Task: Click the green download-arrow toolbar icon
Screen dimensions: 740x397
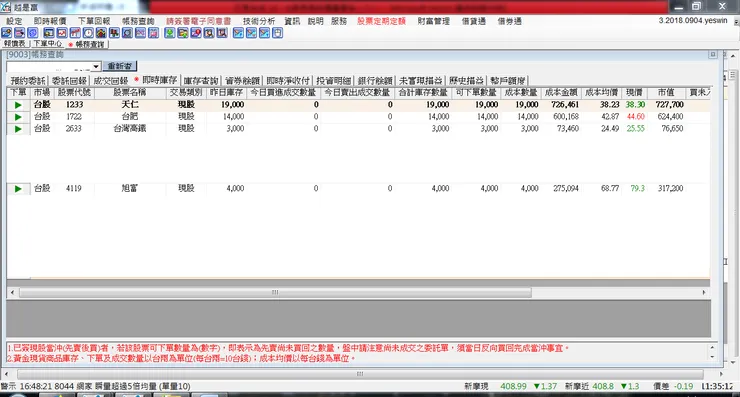Action: (x=169, y=33)
